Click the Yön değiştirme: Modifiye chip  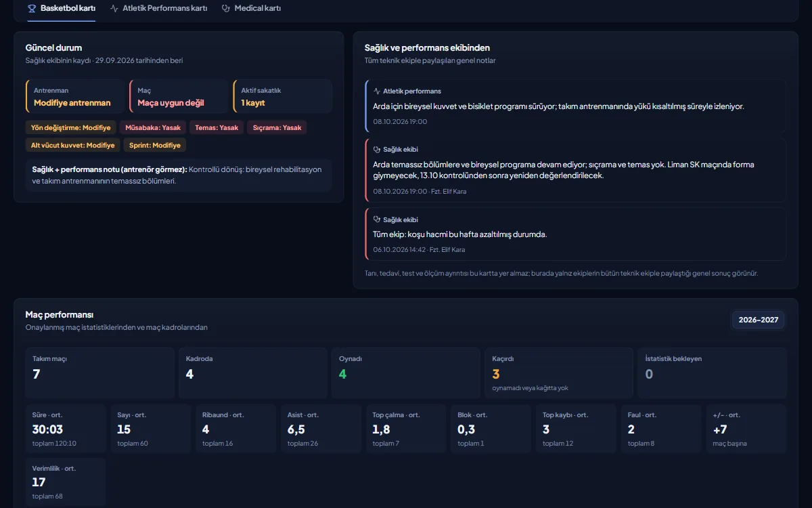[70, 127]
